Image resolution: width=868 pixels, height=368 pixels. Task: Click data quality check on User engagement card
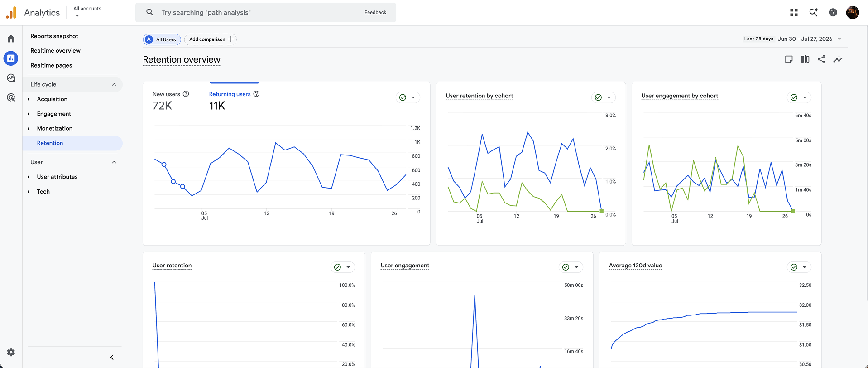[x=566, y=267]
